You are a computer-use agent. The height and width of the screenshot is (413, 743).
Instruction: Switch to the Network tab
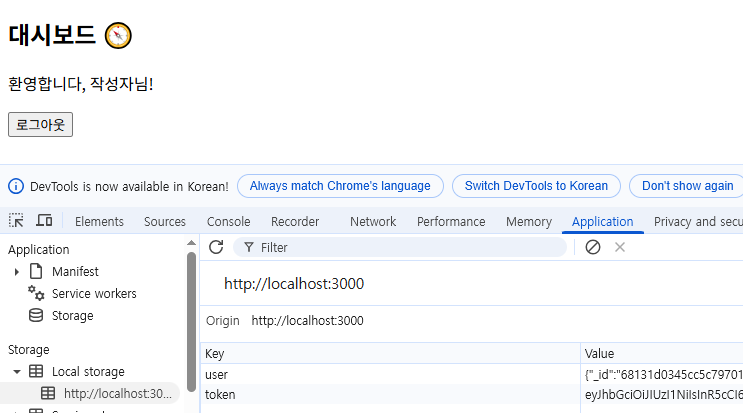(373, 222)
